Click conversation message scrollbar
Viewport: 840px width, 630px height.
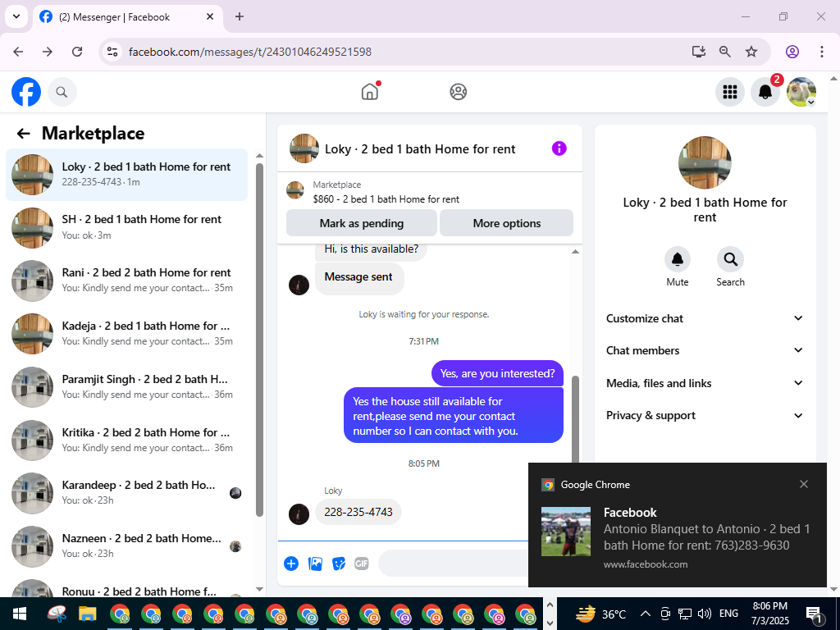575,418
